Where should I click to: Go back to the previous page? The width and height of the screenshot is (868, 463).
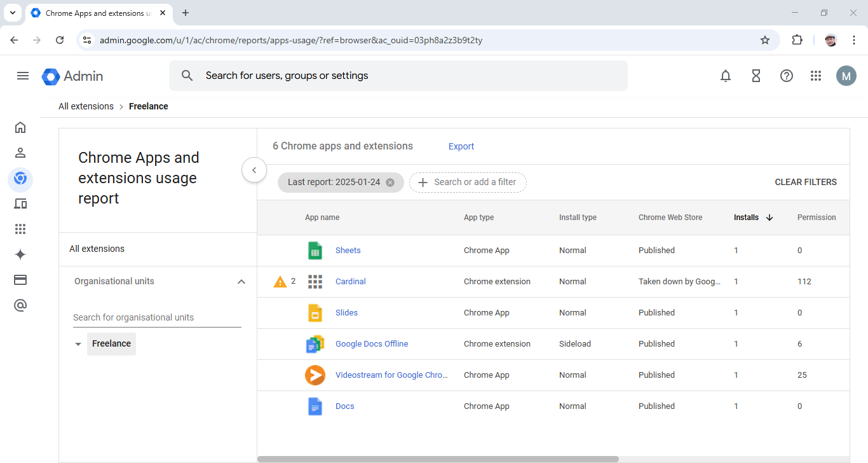[x=14, y=40]
